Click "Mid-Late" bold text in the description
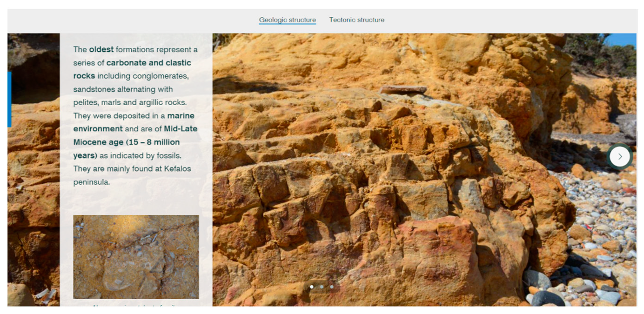Image resolution: width=644 pixels, height=314 pixels. pos(180,129)
